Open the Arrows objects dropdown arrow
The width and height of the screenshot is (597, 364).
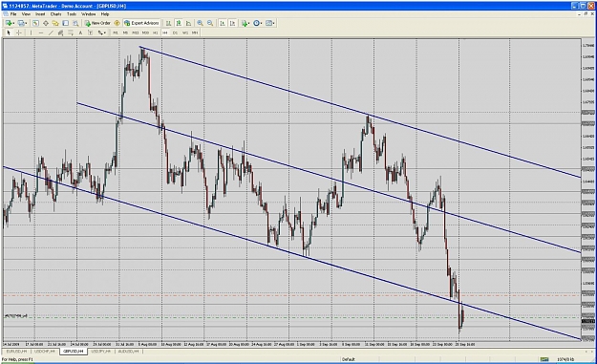tap(105, 32)
